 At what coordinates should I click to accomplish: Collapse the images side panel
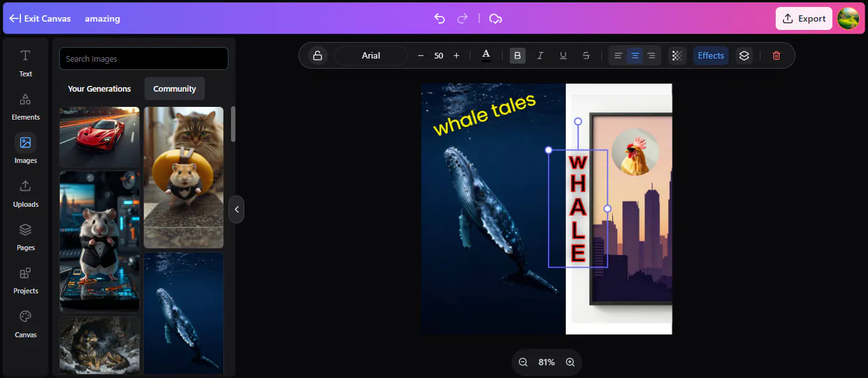(236, 209)
